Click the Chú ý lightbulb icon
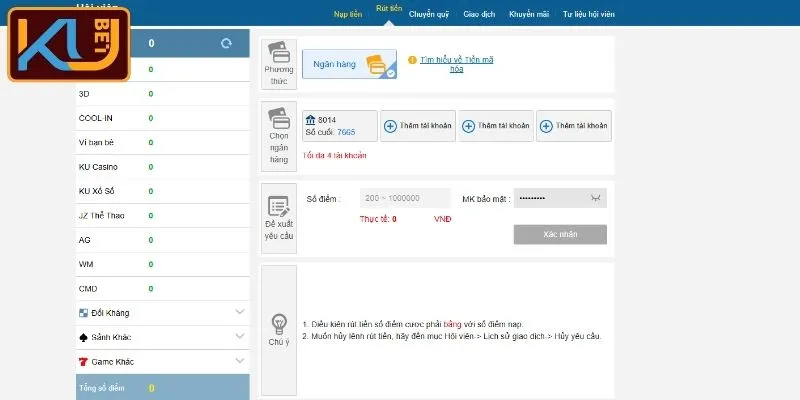The image size is (800, 400). click(279, 324)
